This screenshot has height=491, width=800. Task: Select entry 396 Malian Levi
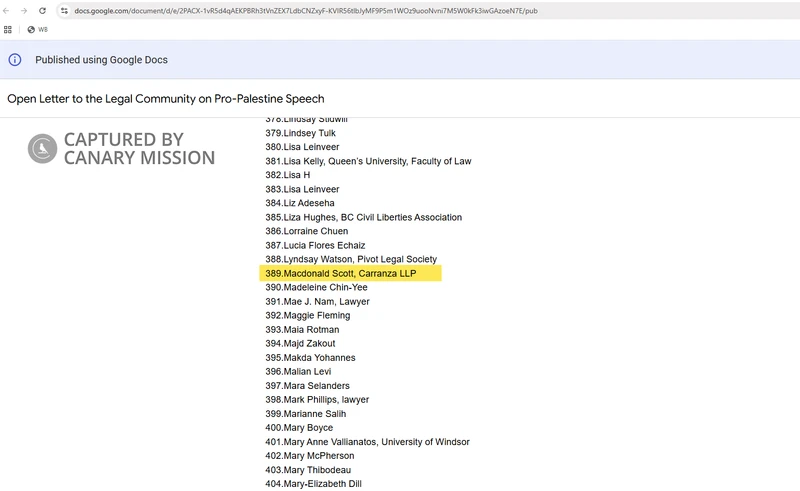click(298, 372)
